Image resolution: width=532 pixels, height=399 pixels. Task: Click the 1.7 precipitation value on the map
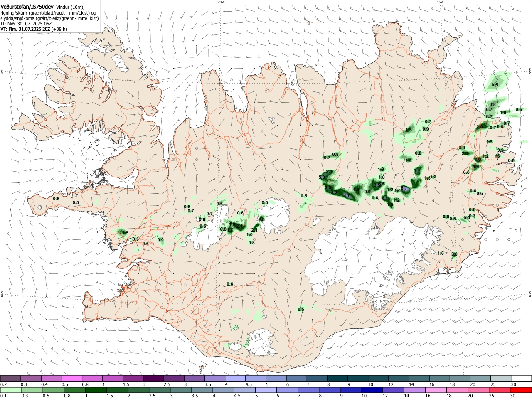tap(230, 229)
